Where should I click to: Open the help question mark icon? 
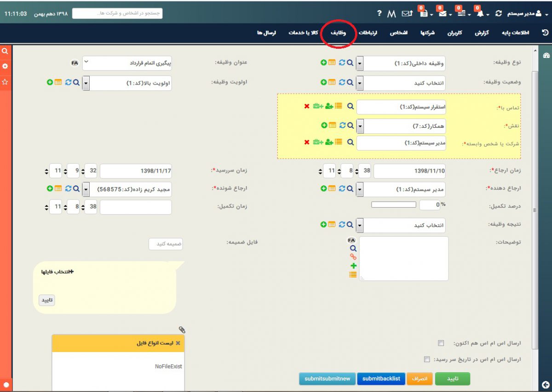[379, 14]
